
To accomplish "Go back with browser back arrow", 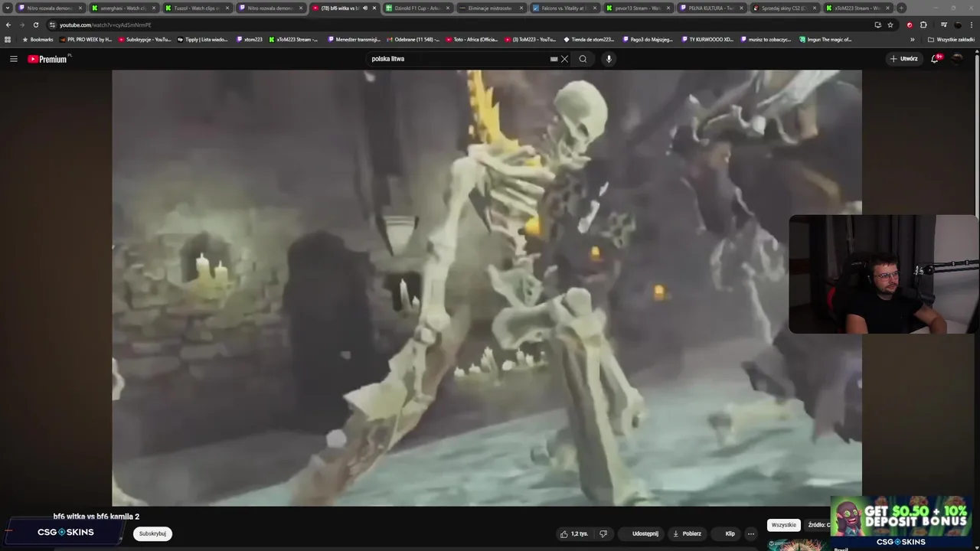I will 8,24.
